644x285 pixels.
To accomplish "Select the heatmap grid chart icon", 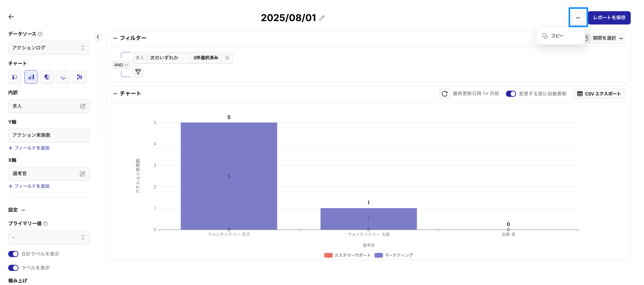I will click(79, 77).
